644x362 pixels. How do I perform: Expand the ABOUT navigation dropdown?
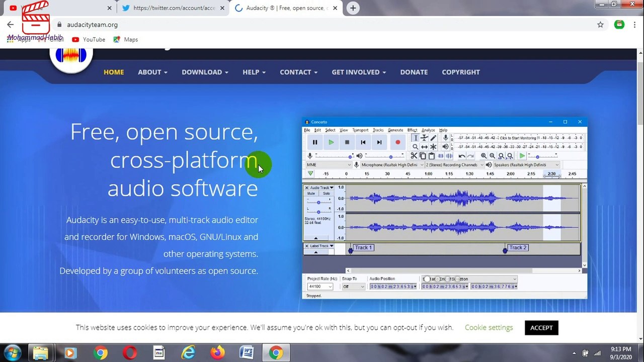tap(152, 72)
